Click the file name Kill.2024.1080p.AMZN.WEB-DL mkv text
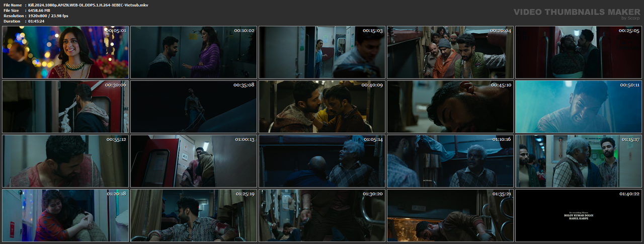The image size is (644, 244). [x=88, y=5]
